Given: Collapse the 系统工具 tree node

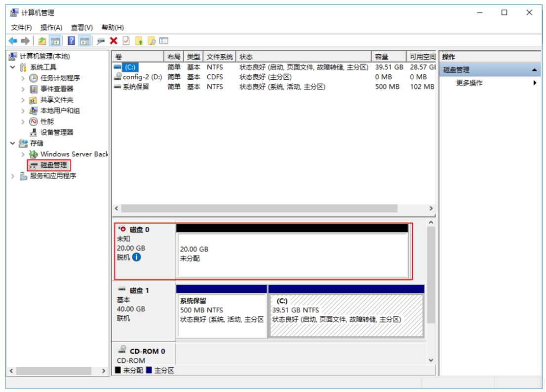Looking at the screenshot, I should click(13, 67).
